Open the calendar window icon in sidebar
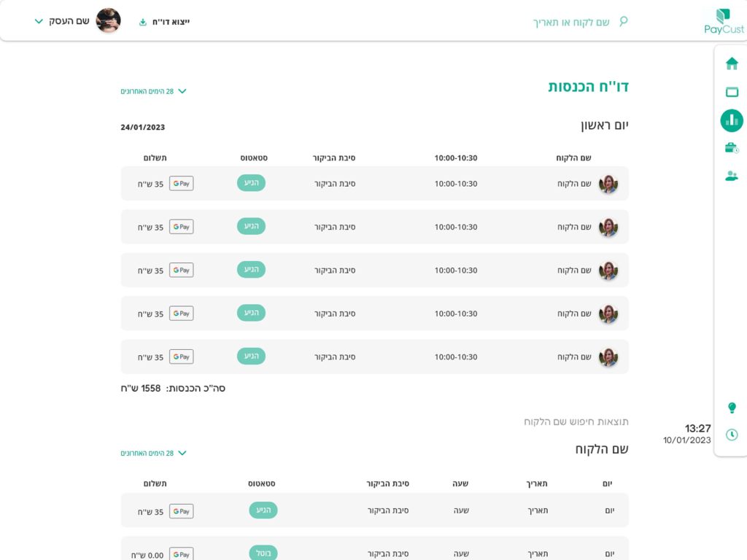747x560 pixels. point(732,92)
